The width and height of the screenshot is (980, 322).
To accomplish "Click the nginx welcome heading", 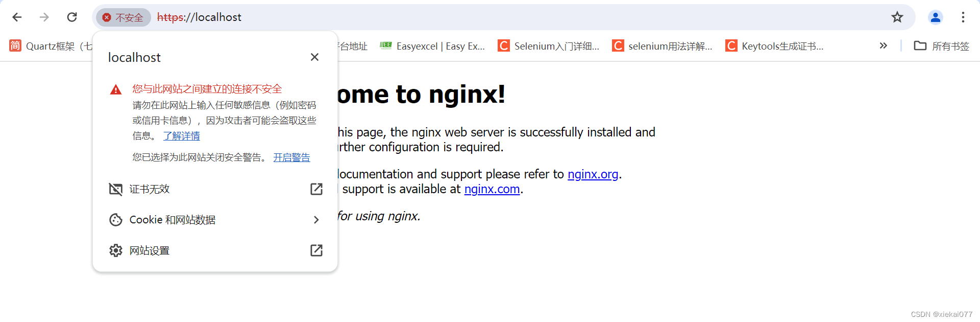I will (421, 94).
